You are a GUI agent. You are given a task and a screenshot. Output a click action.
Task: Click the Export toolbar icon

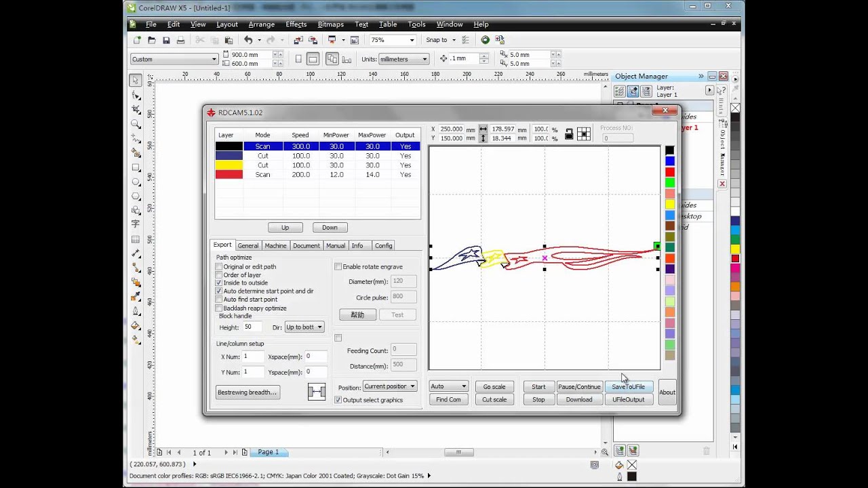tap(313, 40)
